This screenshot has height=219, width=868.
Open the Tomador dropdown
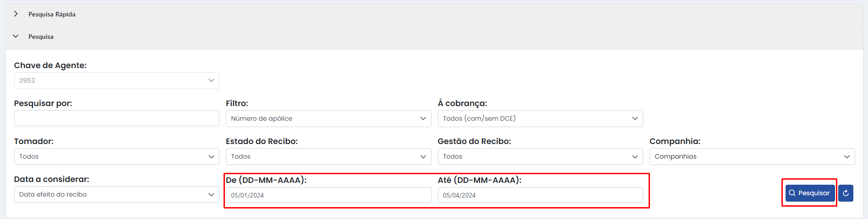[x=116, y=156]
